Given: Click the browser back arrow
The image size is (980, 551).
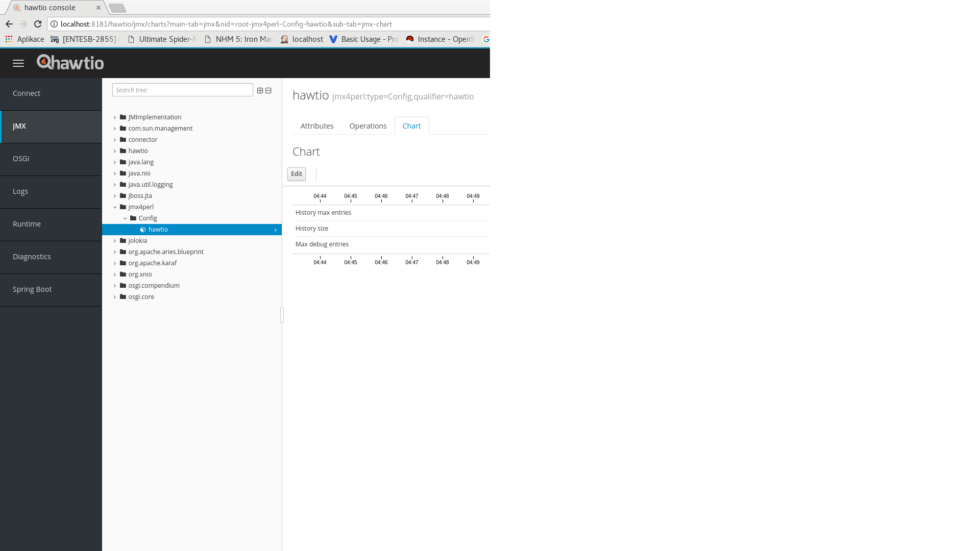Looking at the screenshot, I should pos(9,24).
